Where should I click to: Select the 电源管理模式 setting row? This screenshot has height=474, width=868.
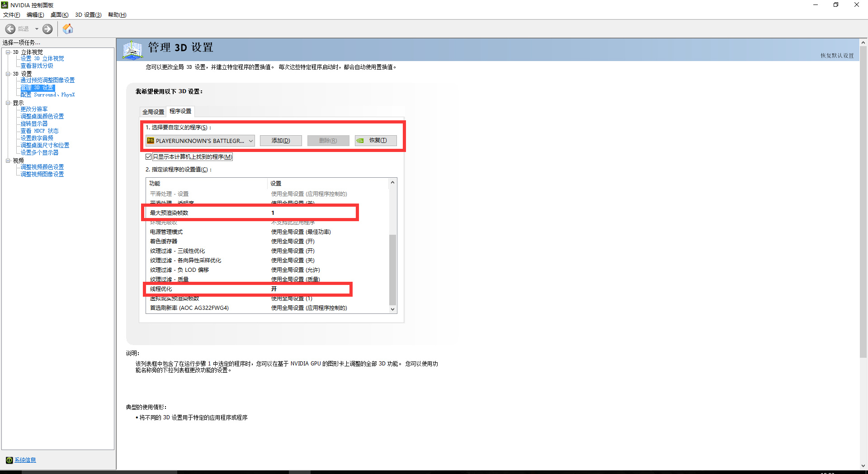coord(268,232)
